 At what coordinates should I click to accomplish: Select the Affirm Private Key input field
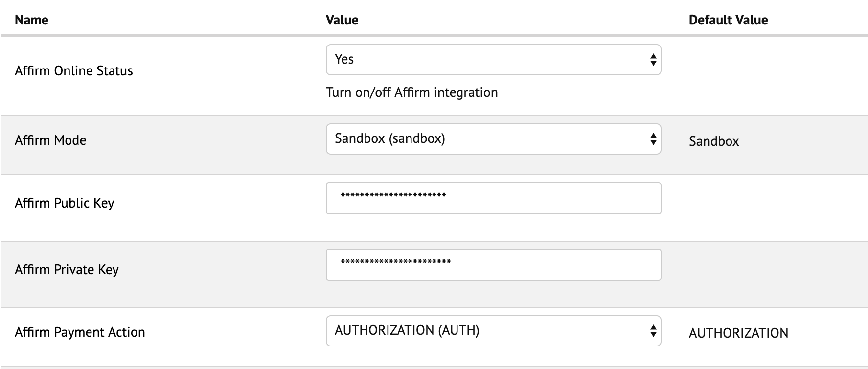(x=493, y=264)
